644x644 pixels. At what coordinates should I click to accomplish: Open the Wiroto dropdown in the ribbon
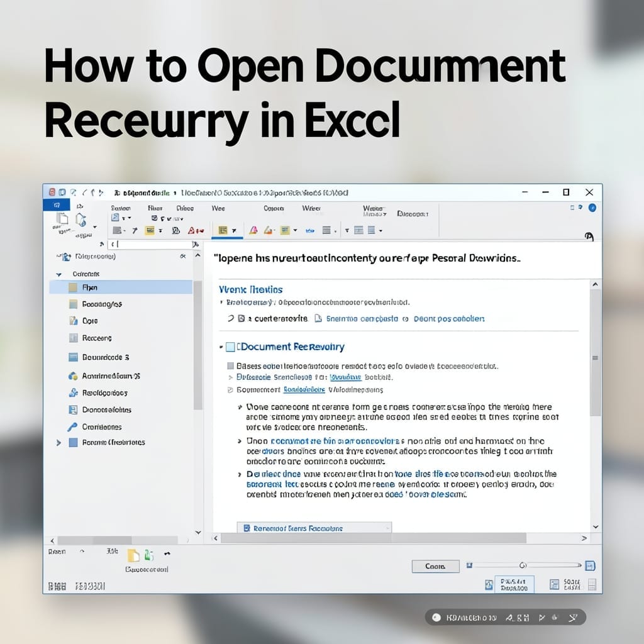tap(374, 211)
